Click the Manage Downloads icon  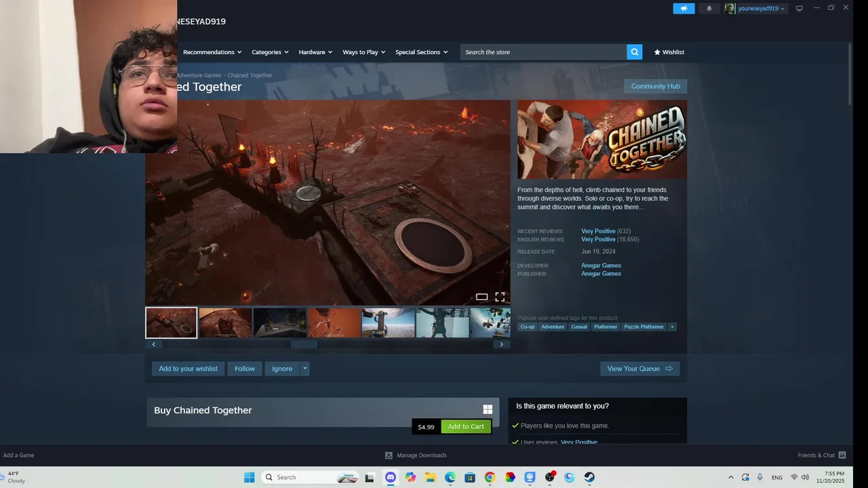point(389,455)
